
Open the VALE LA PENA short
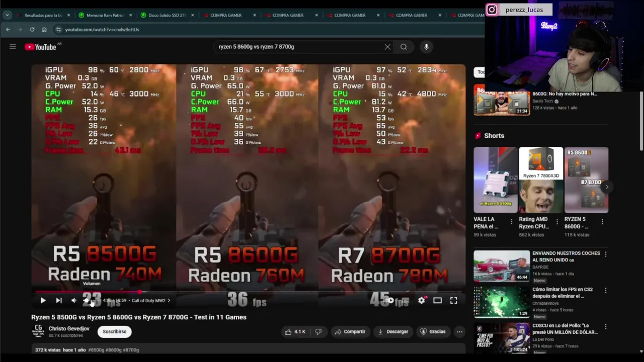[496, 180]
